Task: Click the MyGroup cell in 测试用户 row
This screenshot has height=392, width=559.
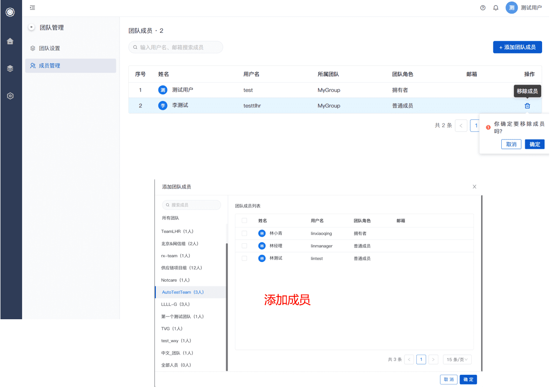Action: [x=329, y=90]
